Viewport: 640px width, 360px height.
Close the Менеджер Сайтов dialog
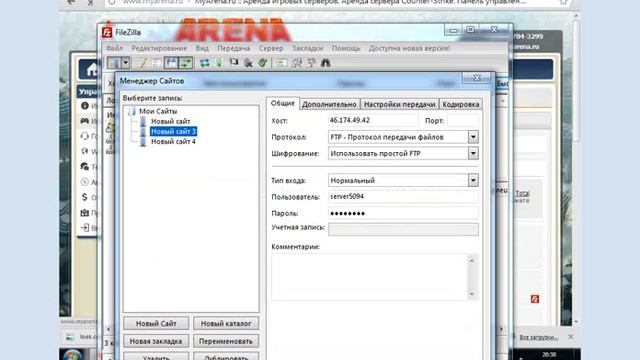[477, 78]
